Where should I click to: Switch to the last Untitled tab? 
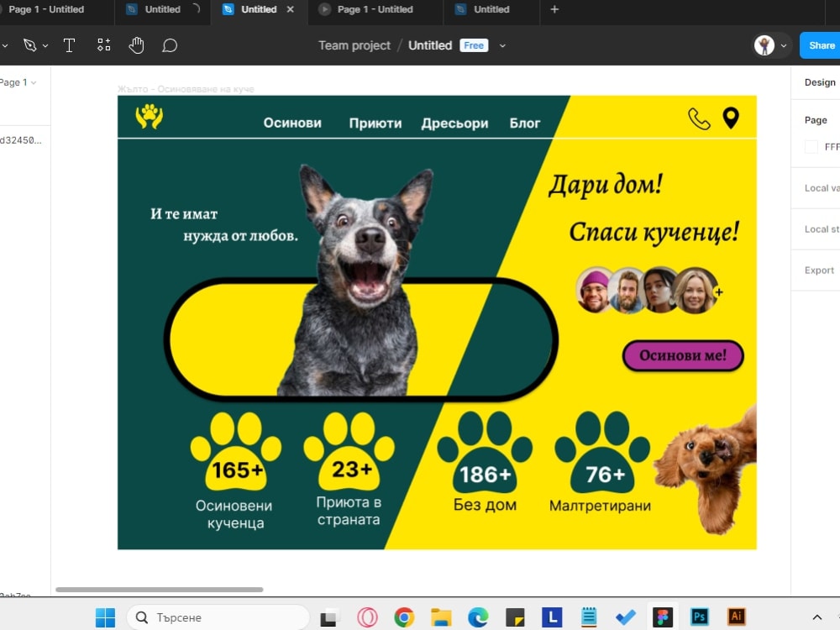[491, 9]
